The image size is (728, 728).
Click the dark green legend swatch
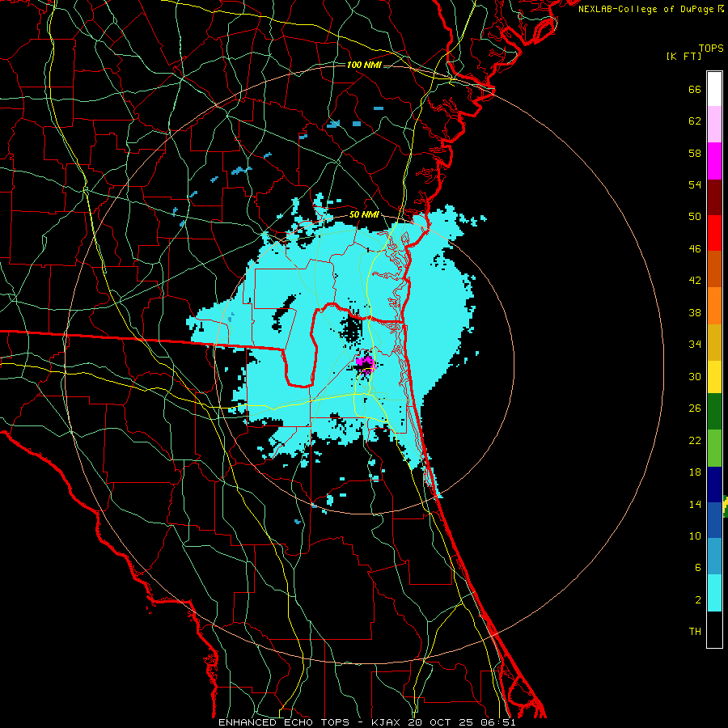(x=714, y=412)
